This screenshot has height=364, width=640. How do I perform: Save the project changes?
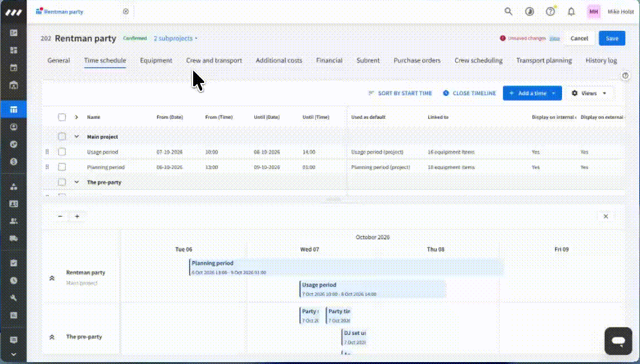[x=612, y=39]
